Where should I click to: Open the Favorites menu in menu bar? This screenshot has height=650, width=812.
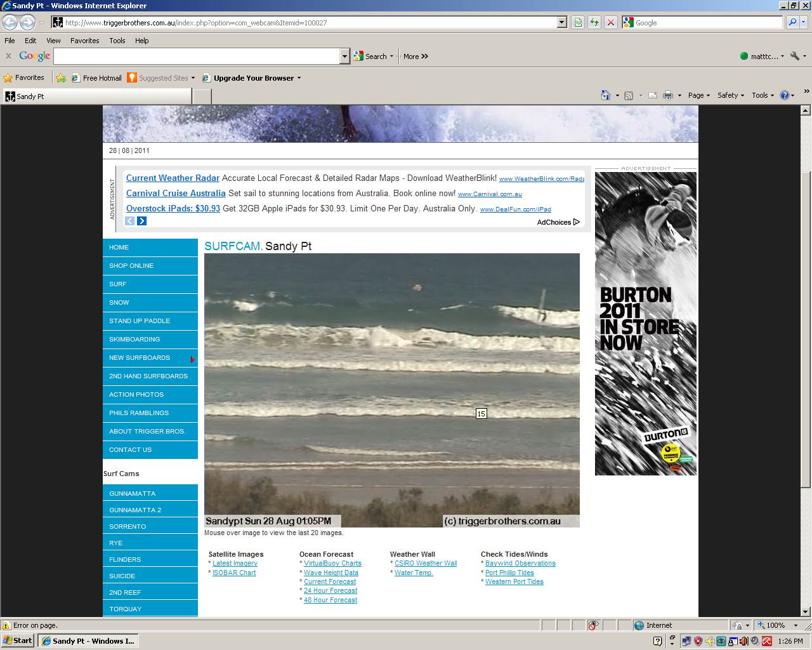click(x=84, y=40)
